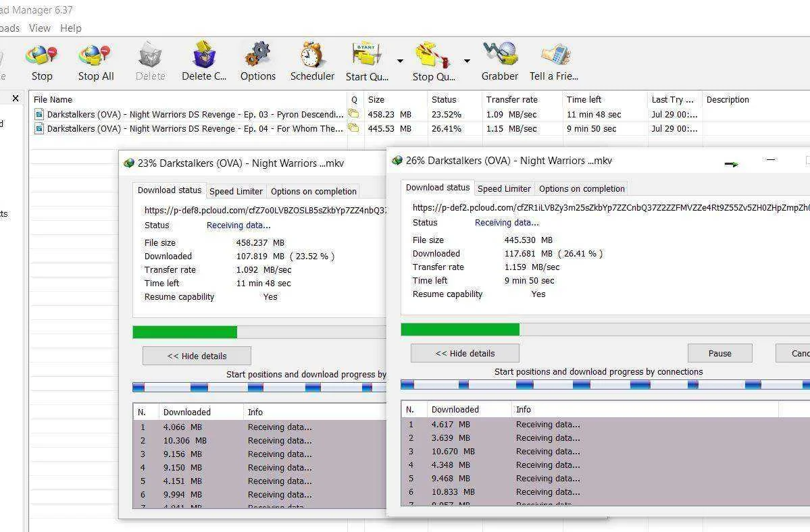810x532 pixels.
Task: Sort by Time left column header
Action: [605, 99]
